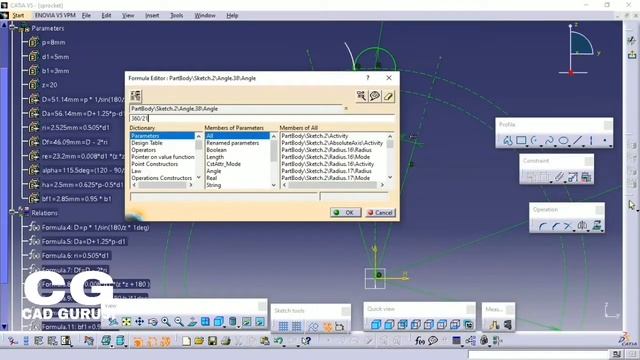Select the Axis tool in Profile toolbar
This screenshot has height=360, width=640.
pos(591,141)
